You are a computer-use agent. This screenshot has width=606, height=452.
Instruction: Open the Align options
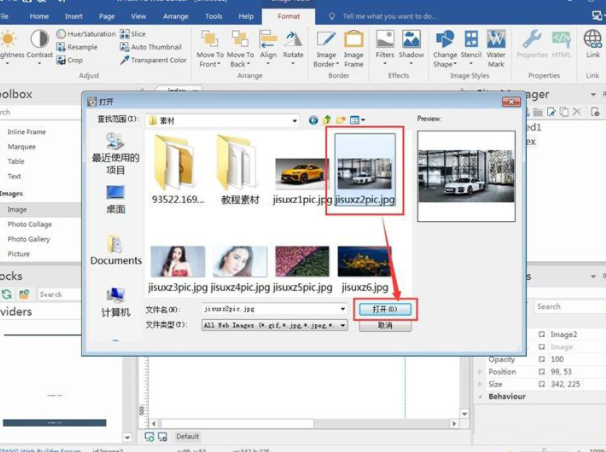point(268,46)
